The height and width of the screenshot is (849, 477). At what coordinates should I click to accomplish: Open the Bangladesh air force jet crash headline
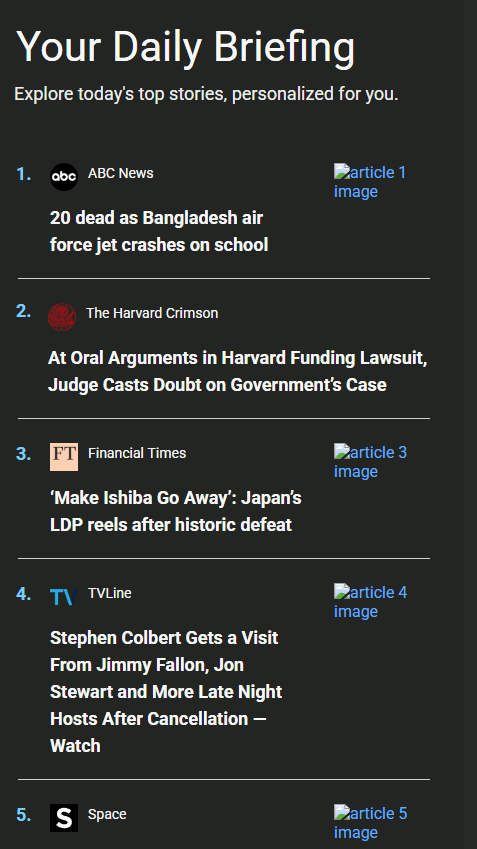tap(159, 231)
